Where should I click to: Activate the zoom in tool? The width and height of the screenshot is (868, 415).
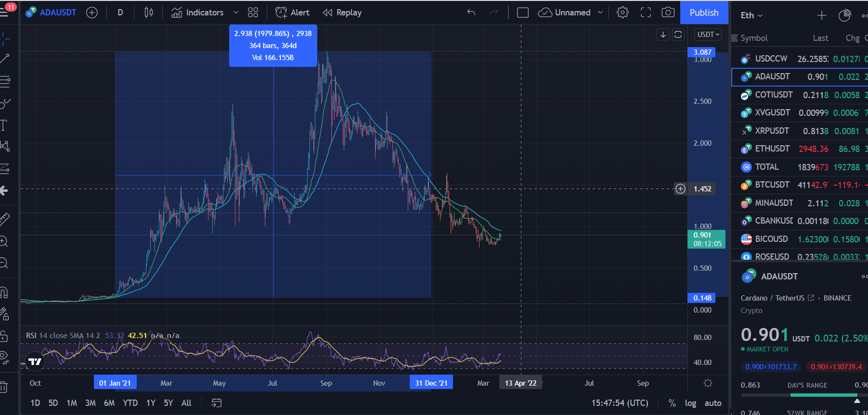tap(4, 241)
